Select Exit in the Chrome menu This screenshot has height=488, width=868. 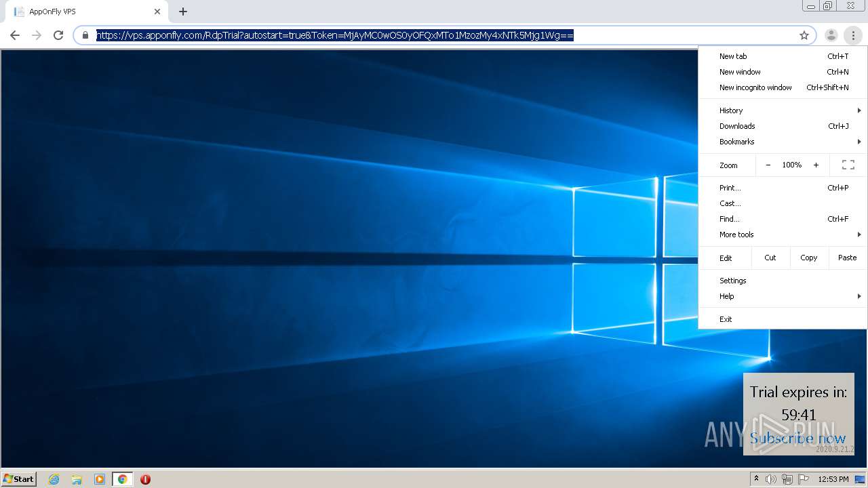[x=783, y=319]
